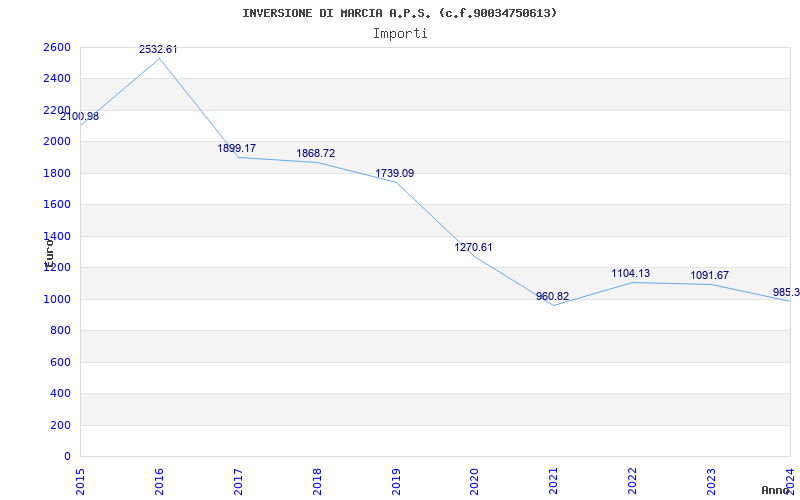Select x-axis year label 2018

pos(317,482)
